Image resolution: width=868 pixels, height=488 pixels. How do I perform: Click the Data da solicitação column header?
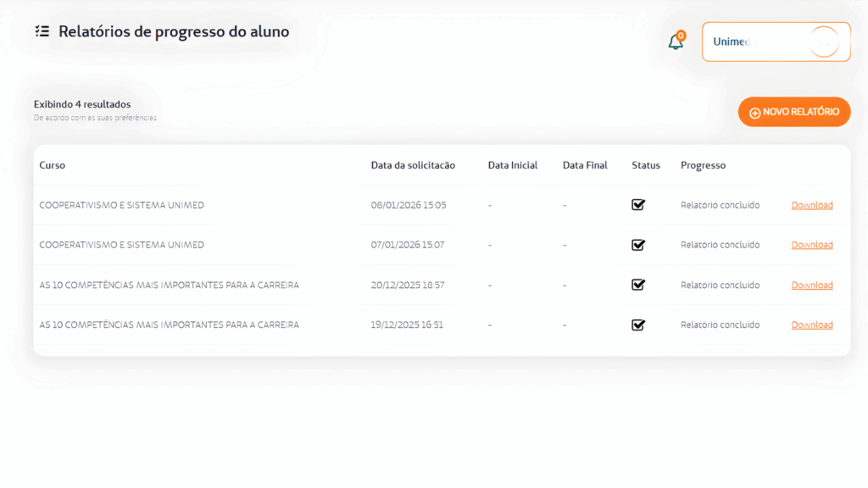click(x=413, y=165)
